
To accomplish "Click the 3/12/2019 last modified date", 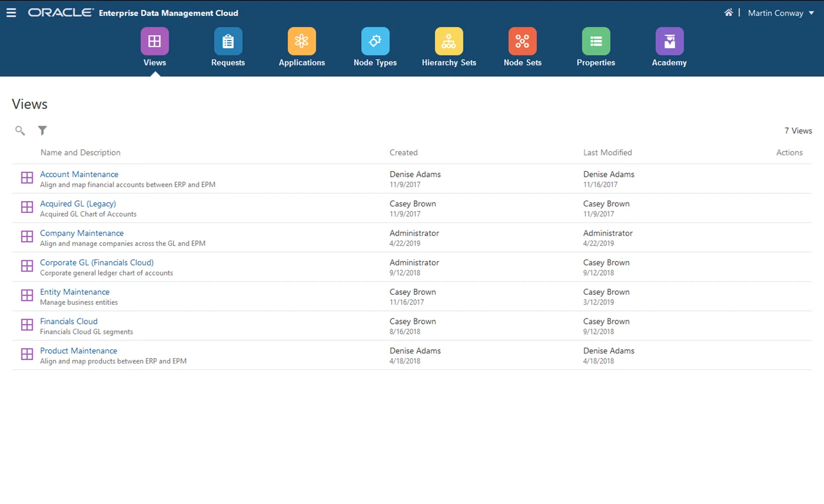I will click(599, 303).
